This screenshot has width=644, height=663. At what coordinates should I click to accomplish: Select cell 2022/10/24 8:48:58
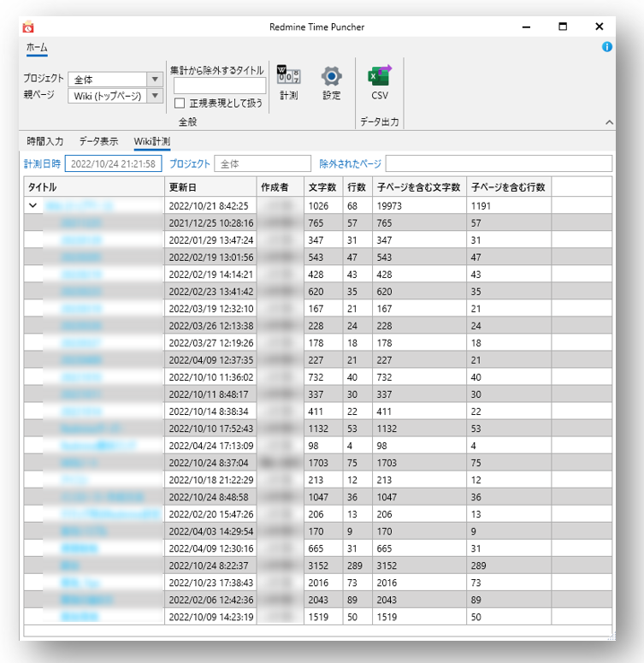pos(210,497)
